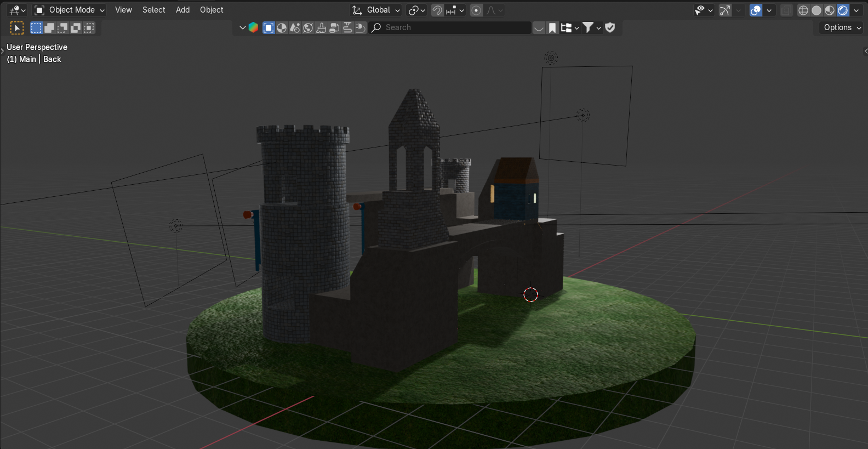Click the colorful hexagon icon
The height and width of the screenshot is (449, 868).
click(x=254, y=27)
